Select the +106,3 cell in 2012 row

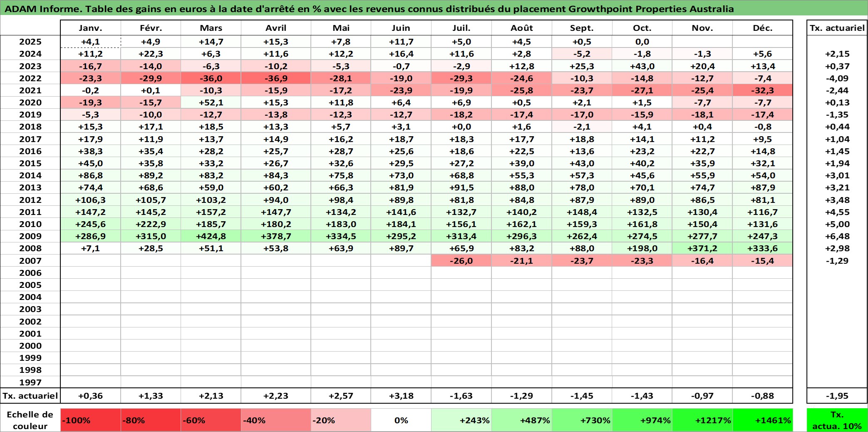coord(91,200)
